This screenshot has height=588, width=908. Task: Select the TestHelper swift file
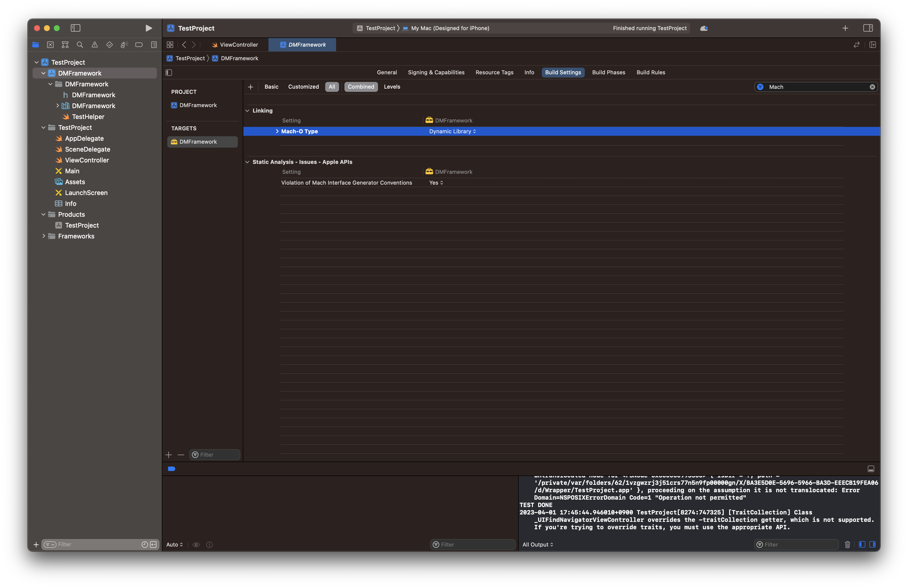tap(88, 117)
